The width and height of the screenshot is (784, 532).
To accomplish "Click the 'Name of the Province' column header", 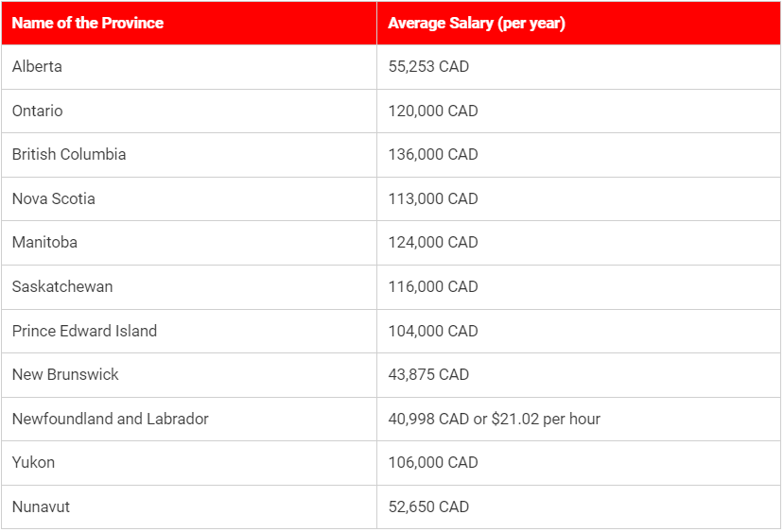I will 87,23.
